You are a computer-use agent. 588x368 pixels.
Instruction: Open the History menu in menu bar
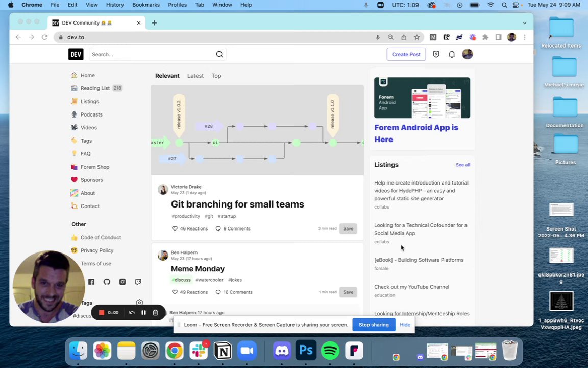(115, 5)
